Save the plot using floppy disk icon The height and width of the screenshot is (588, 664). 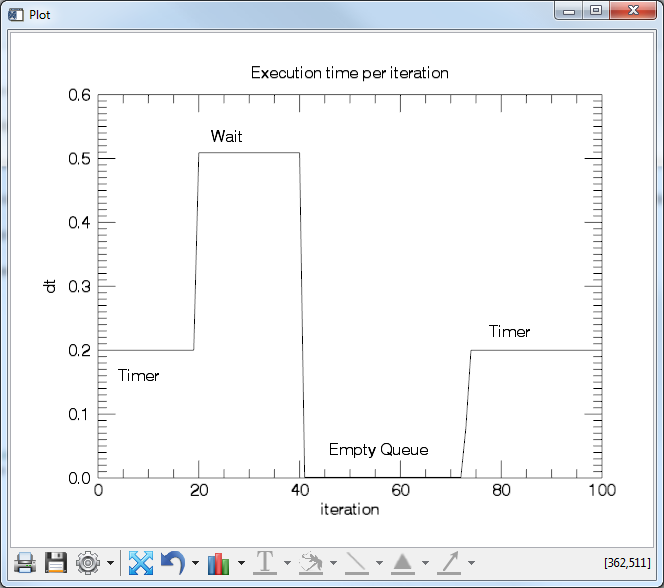pyautogui.click(x=56, y=563)
